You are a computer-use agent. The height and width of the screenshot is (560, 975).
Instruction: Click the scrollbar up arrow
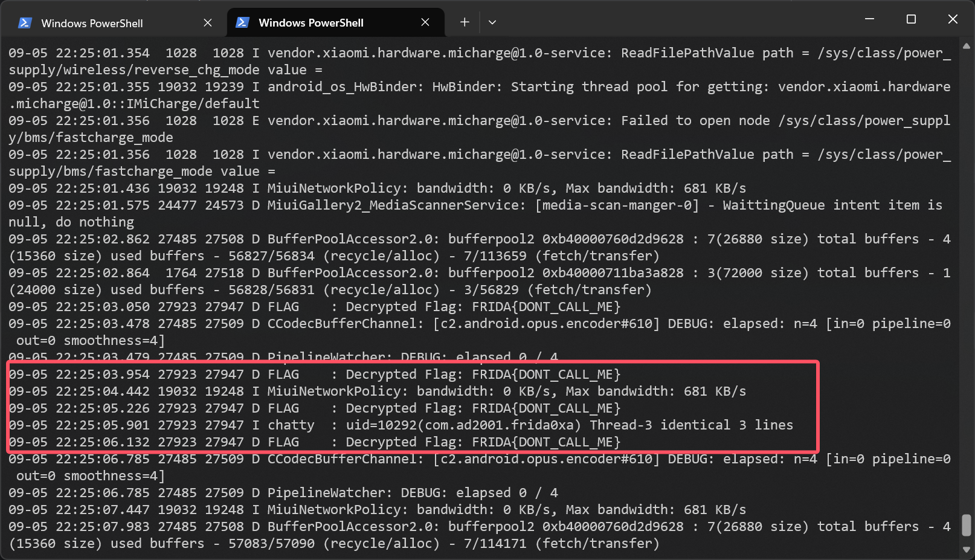[966, 46]
